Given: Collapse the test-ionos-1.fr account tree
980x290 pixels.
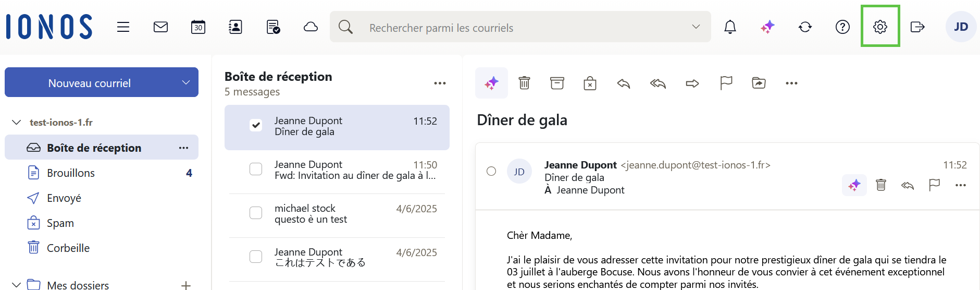Looking at the screenshot, I should 17,123.
